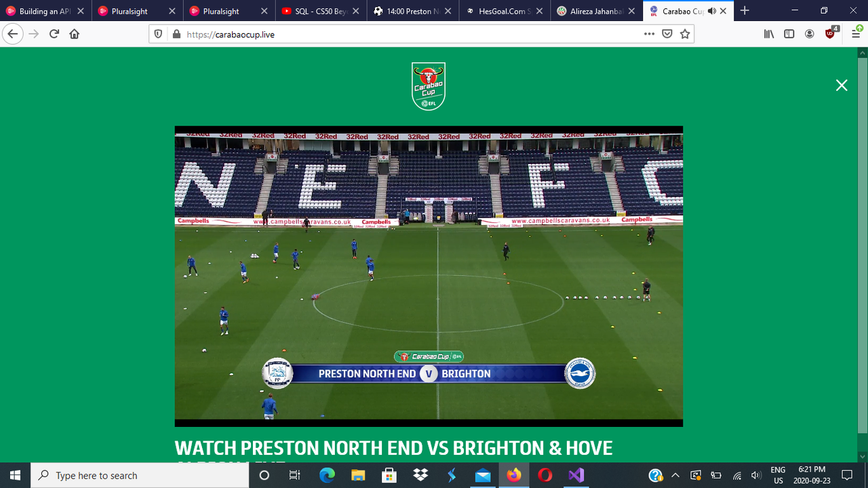Click the Firefox taskbar icon

click(514, 475)
